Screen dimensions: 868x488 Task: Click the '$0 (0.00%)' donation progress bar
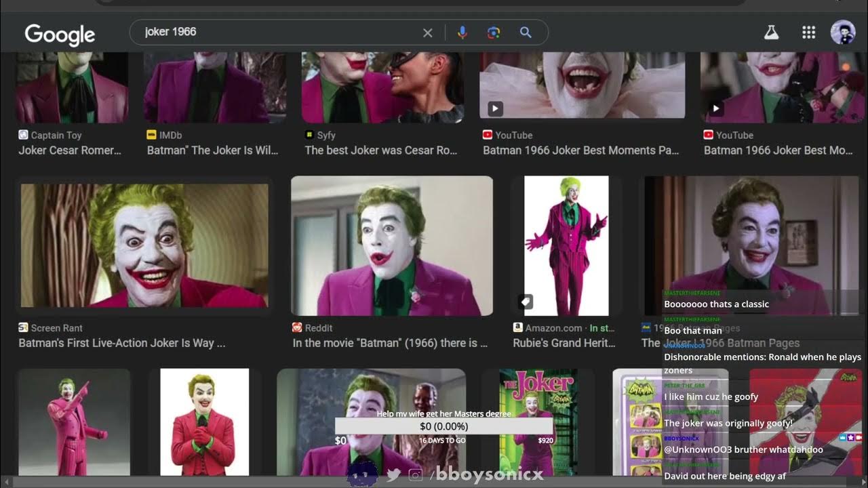tap(443, 426)
